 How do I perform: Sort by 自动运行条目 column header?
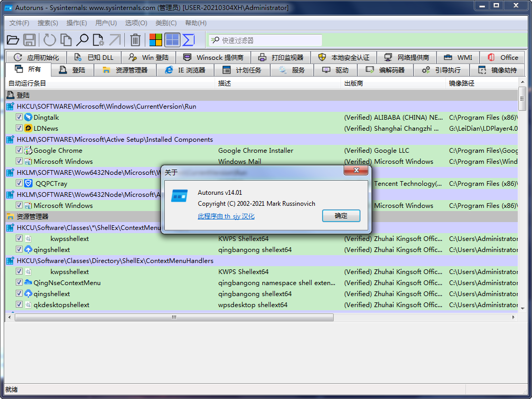pyautogui.click(x=110, y=83)
